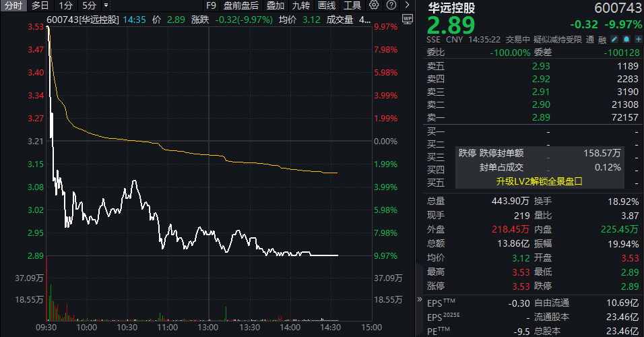Viewport: 644px width, 337px height.
Task: Click the 通 Stock Connect badge
Action: 589,39
